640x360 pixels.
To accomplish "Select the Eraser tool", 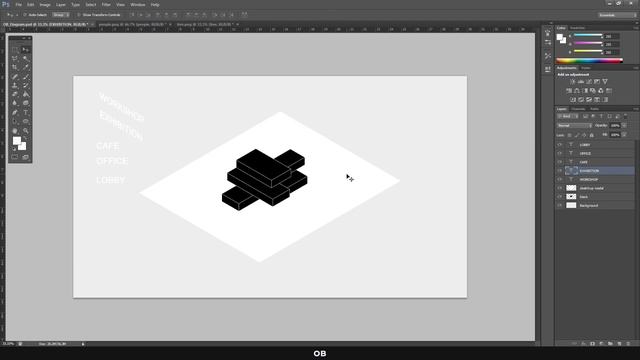I will tap(15, 94).
